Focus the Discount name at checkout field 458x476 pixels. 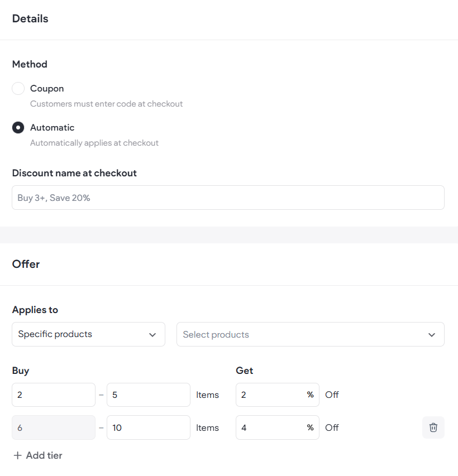pyautogui.click(x=228, y=198)
